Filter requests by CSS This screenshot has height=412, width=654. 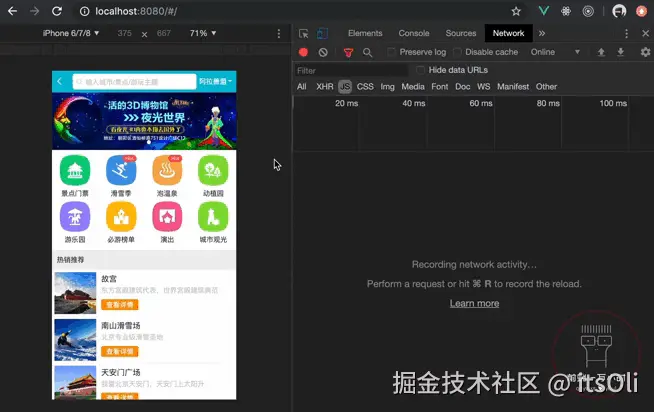pos(365,87)
